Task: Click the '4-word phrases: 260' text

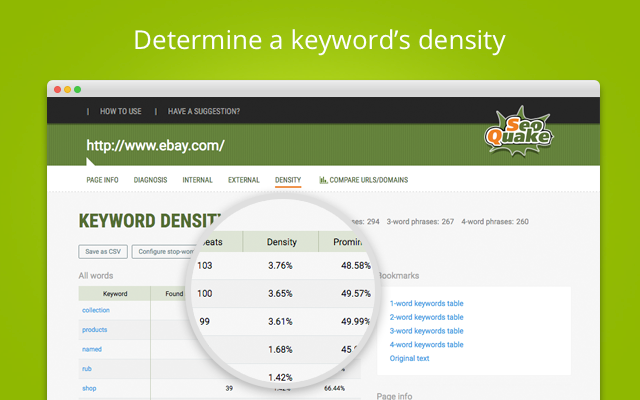Action: tap(495, 222)
